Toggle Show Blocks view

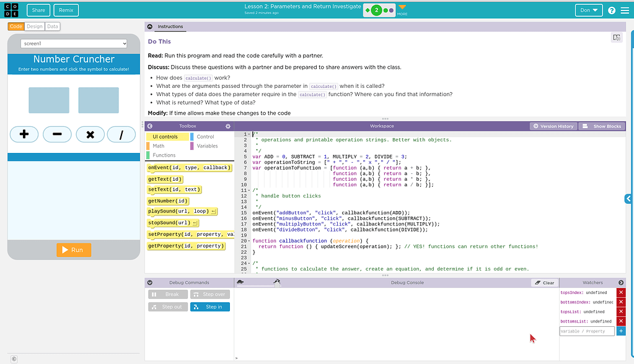601,126
